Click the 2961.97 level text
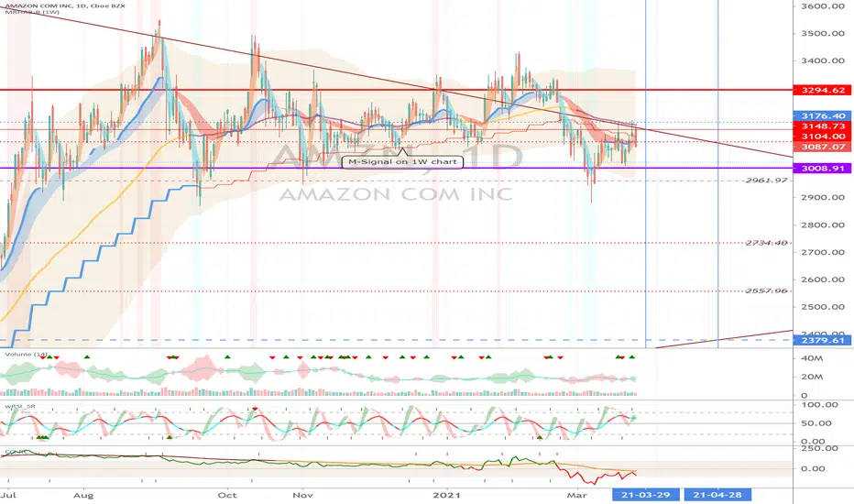Viewport: 854px width, 504px height. (x=767, y=181)
